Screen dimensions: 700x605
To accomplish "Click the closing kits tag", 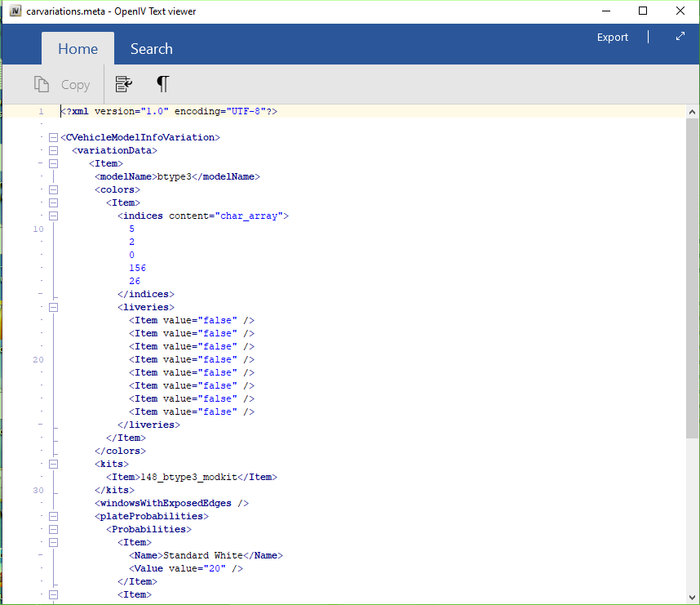I will pyautogui.click(x=114, y=490).
